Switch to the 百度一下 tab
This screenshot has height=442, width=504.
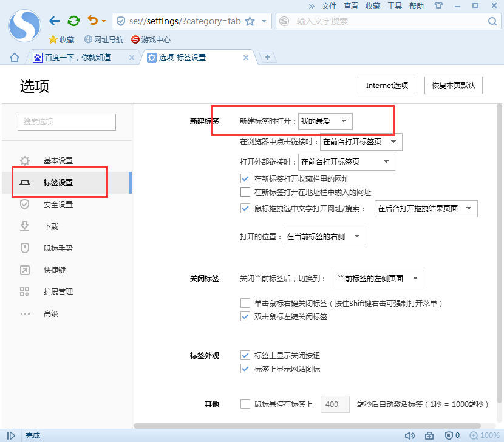point(79,58)
